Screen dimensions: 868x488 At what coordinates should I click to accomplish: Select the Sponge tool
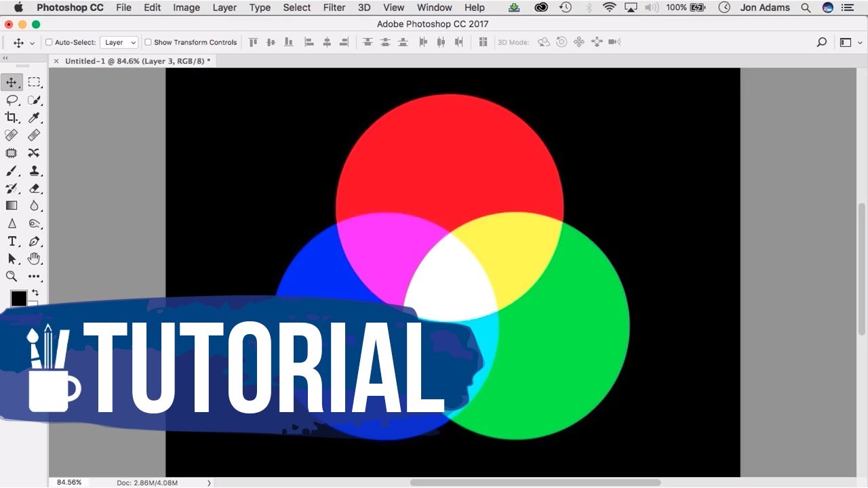[x=34, y=224]
